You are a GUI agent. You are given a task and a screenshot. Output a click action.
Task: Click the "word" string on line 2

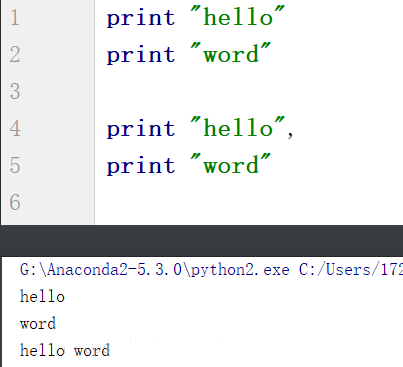coord(231,53)
